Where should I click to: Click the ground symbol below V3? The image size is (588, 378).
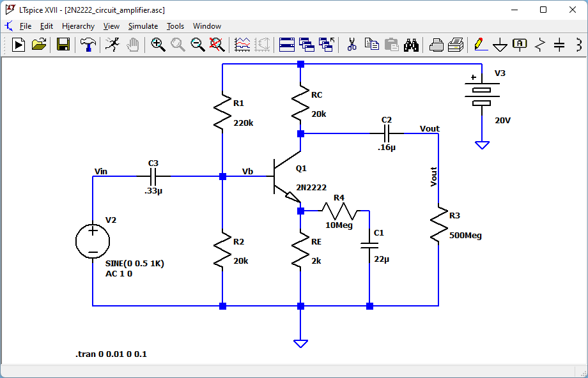(x=483, y=146)
